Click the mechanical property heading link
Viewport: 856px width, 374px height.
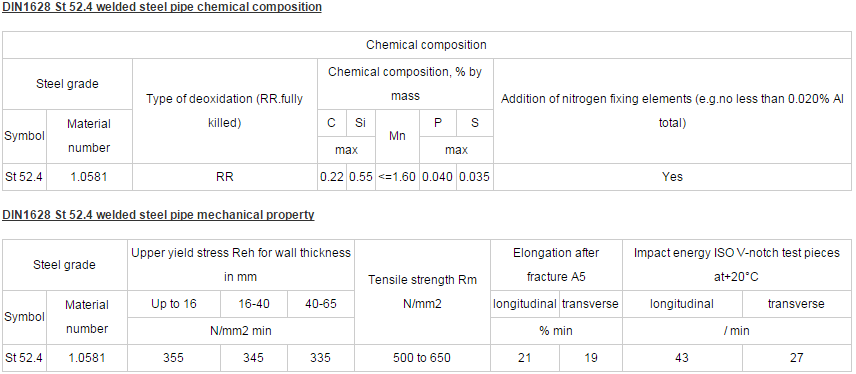(x=158, y=215)
